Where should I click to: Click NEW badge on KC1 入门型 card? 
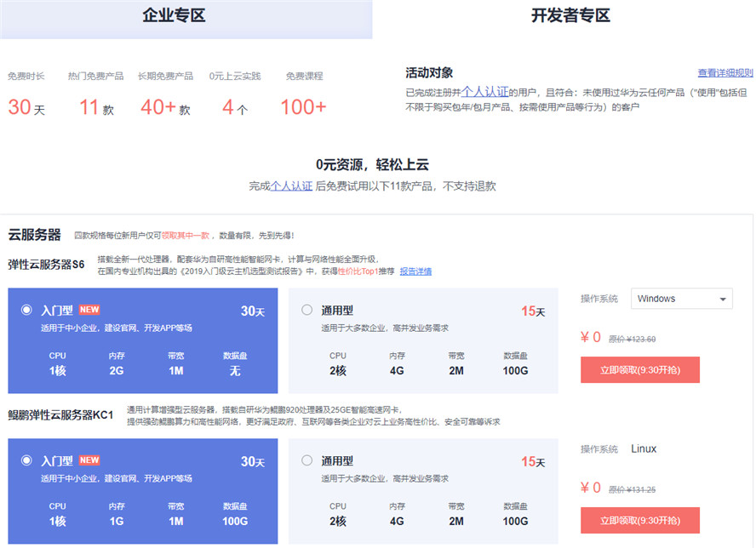coord(89,460)
